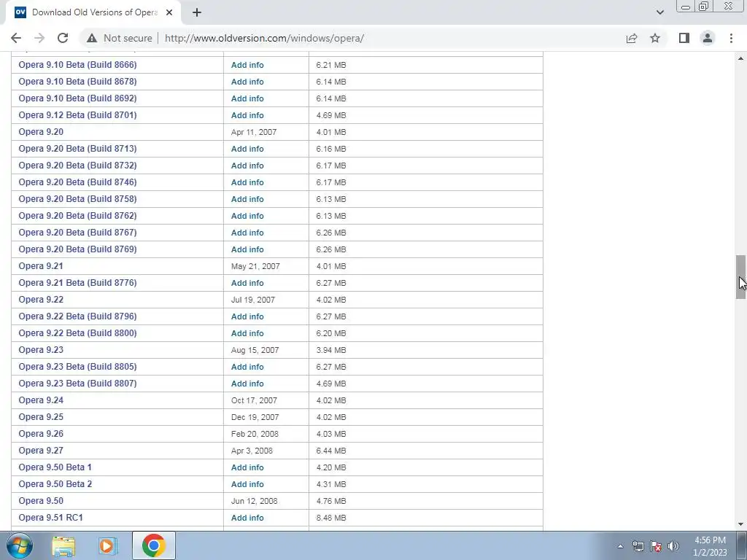This screenshot has width=747, height=560.
Task: Open Opera 9.23 Beta (Build 8807) link
Action: (77, 384)
